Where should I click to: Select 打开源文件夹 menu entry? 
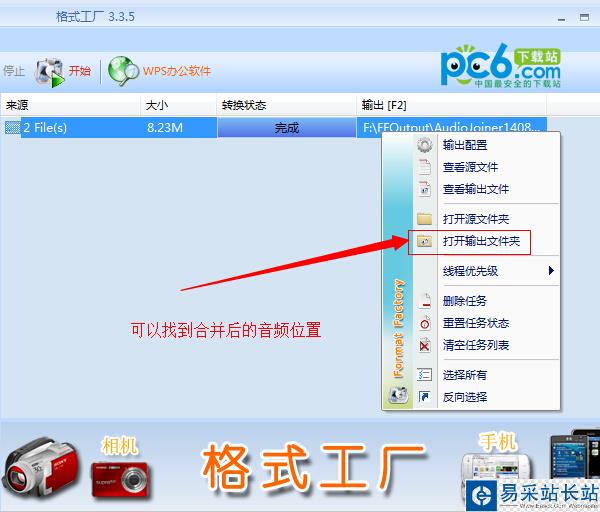coord(476,219)
